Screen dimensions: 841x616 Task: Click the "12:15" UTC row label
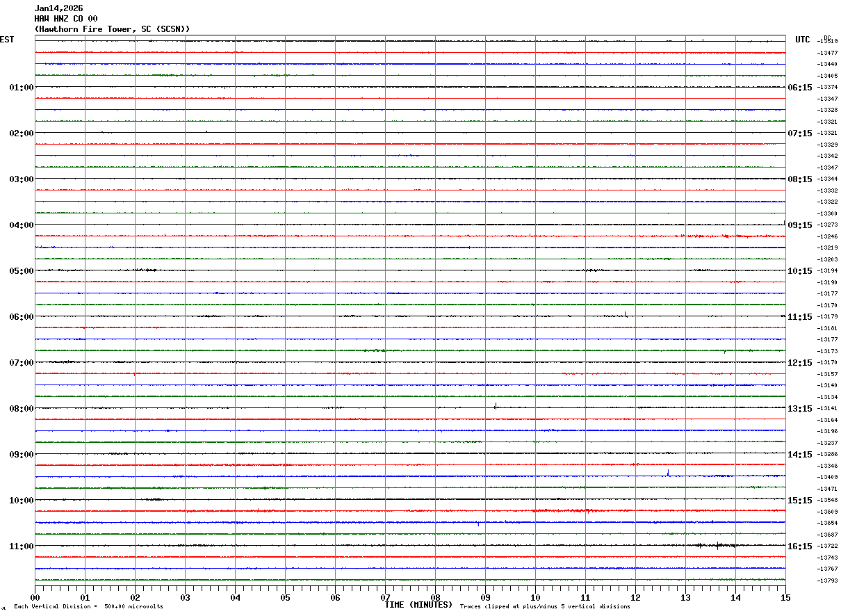[x=799, y=363]
